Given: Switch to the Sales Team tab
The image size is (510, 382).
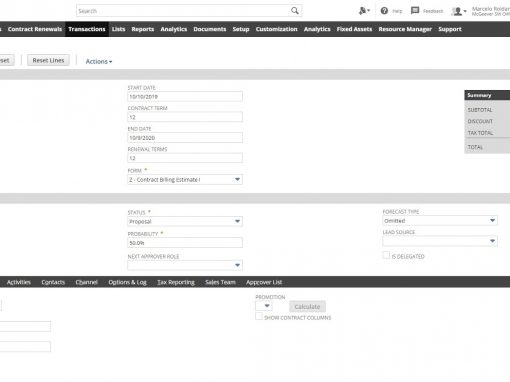Looking at the screenshot, I should [220, 282].
